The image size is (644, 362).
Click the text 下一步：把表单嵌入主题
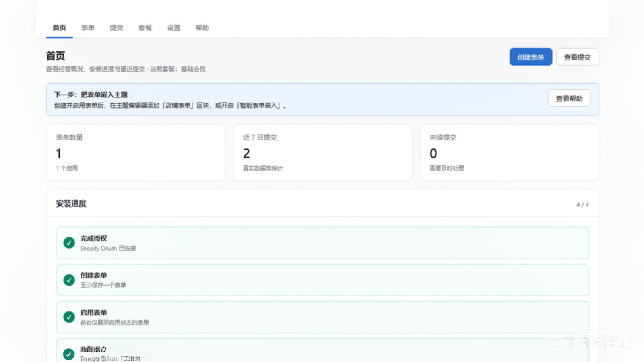click(x=91, y=95)
